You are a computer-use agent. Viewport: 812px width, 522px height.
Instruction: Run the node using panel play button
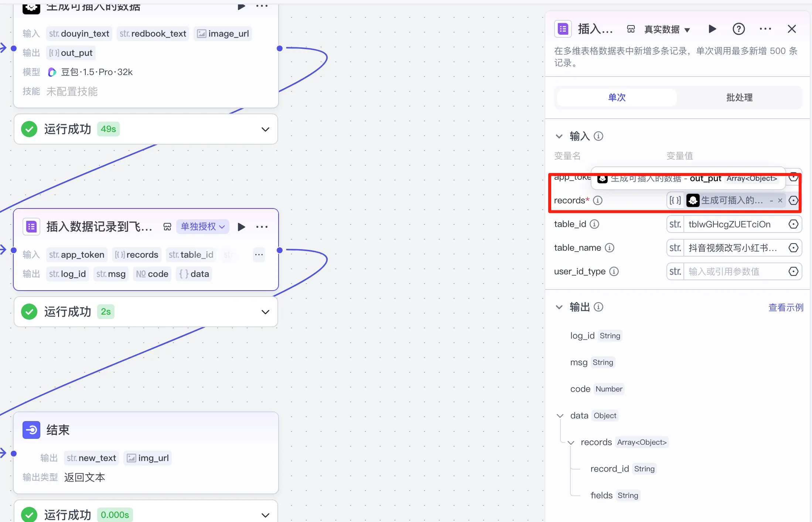coord(712,29)
